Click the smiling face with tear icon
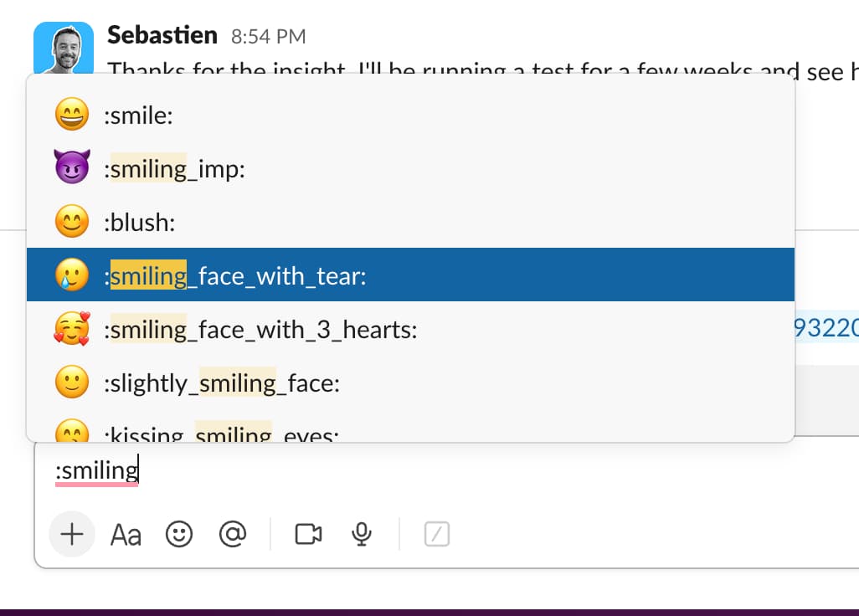This screenshot has height=616, width=859. 72,275
